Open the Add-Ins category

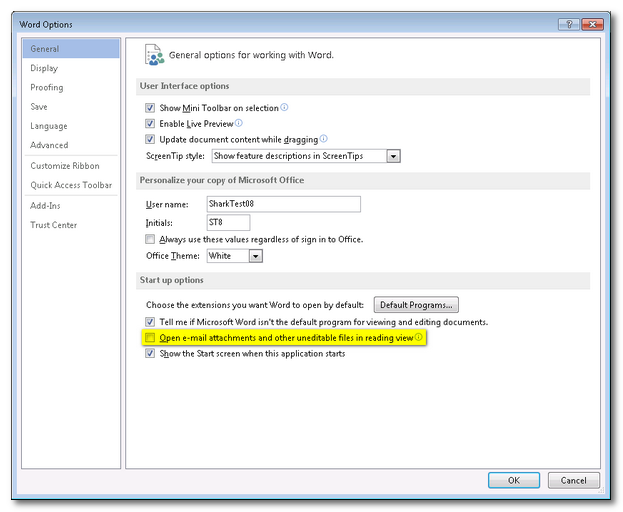point(71,206)
